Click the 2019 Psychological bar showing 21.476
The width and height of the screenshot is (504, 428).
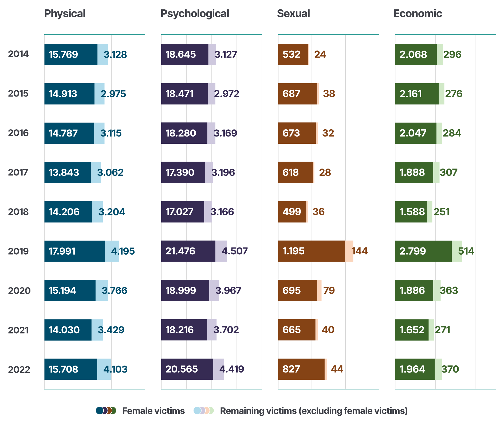(188, 251)
